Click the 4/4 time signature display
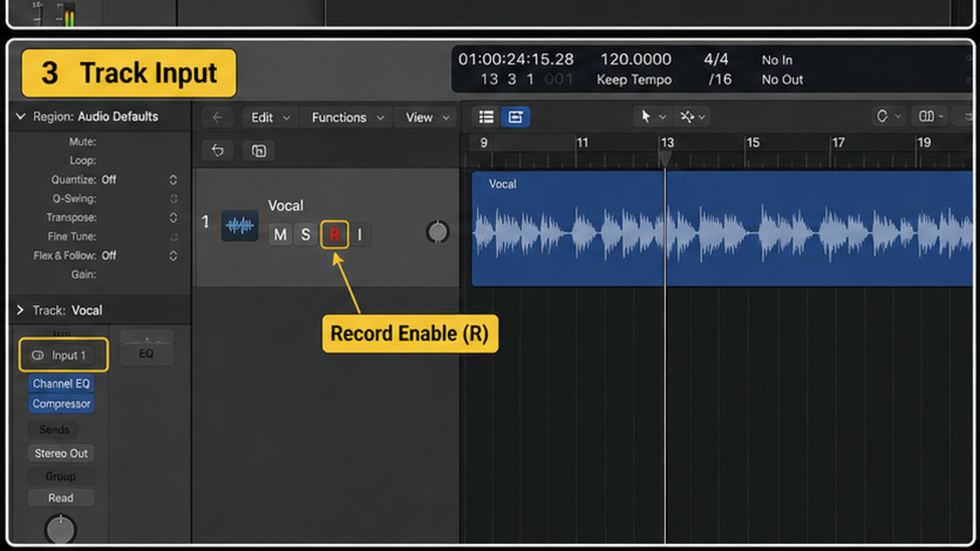The width and height of the screenshot is (980, 551). (x=716, y=60)
